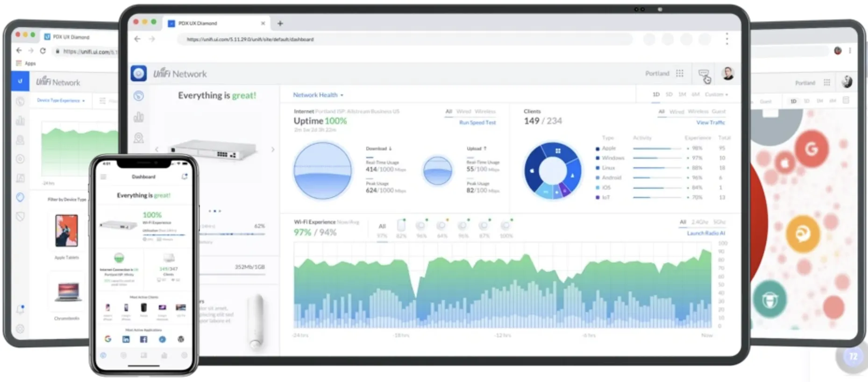Click the center browser address bar

point(404,39)
